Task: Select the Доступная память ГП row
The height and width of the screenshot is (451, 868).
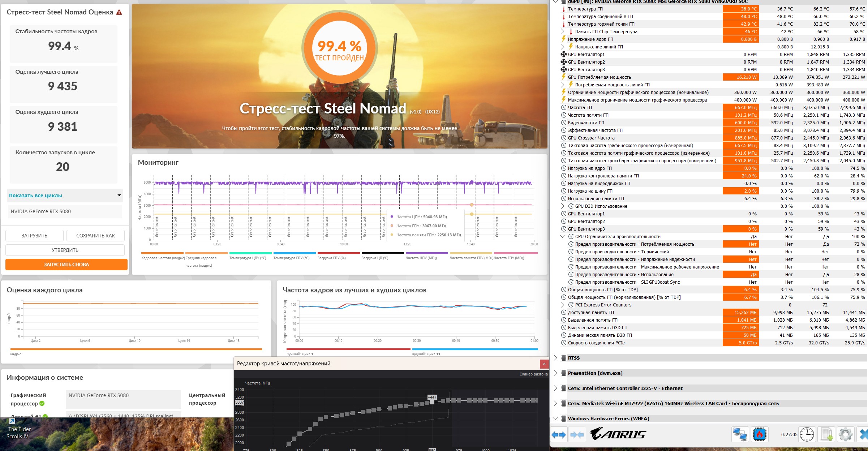Action: 713,313
